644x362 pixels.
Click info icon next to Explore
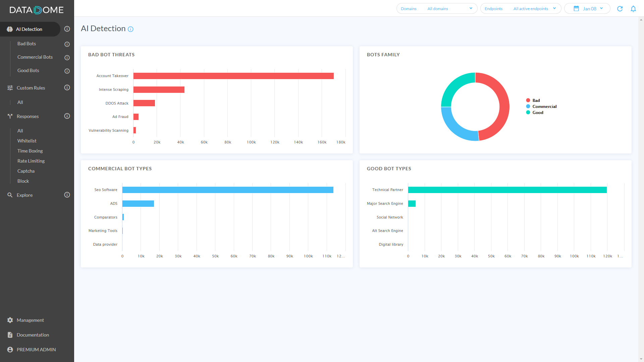pos(67,195)
